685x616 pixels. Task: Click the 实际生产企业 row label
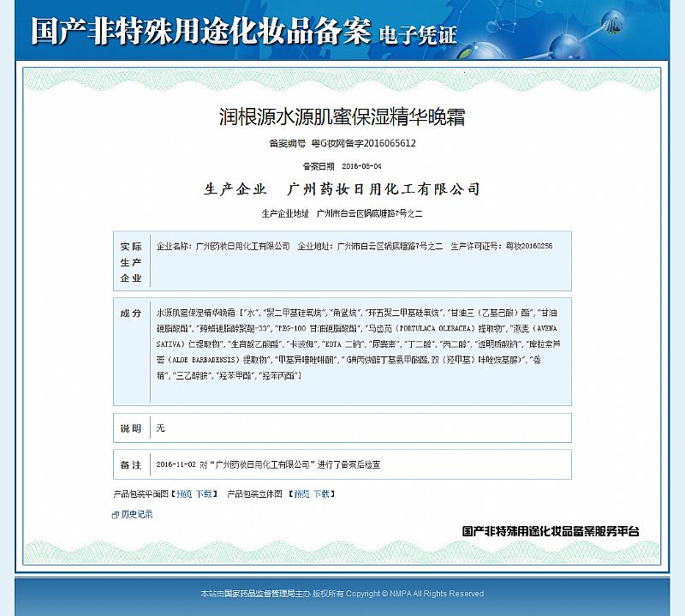tap(131, 262)
